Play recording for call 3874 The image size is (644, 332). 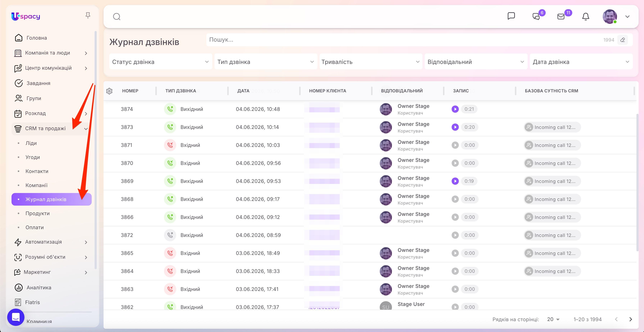(455, 109)
